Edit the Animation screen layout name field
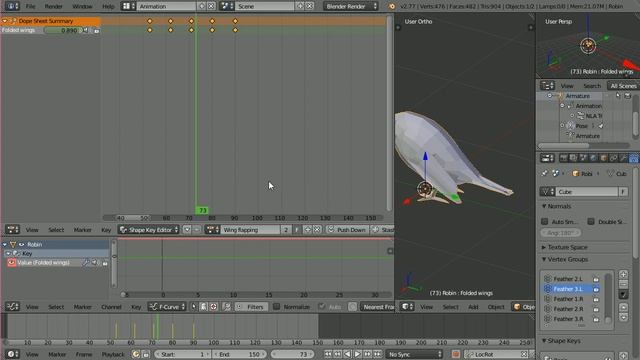 [x=167, y=6]
